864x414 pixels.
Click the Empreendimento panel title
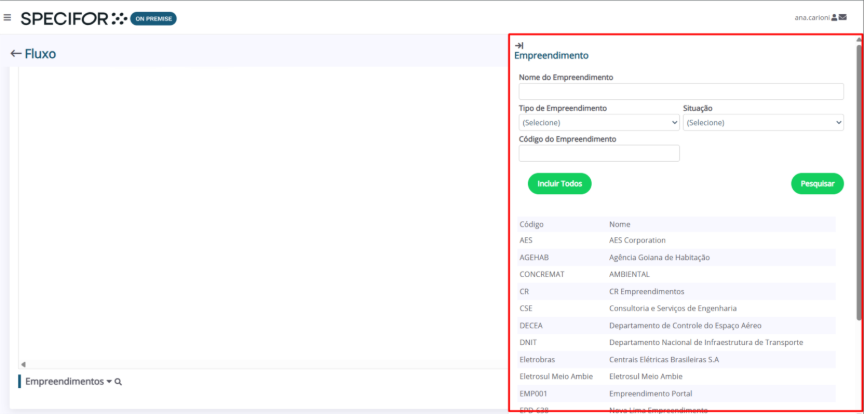tap(551, 56)
